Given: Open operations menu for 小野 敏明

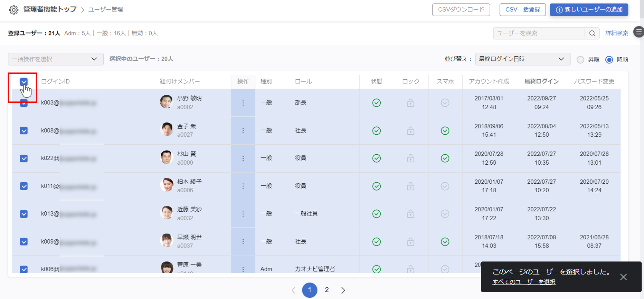Looking at the screenshot, I should 243,103.
